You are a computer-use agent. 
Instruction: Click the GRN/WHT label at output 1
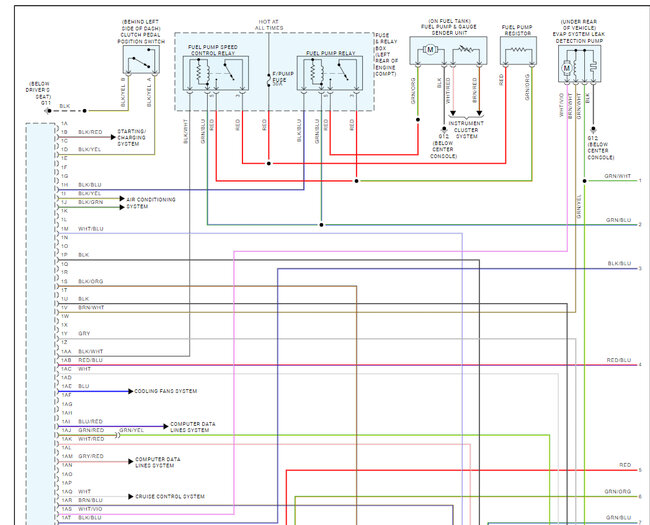(618, 176)
